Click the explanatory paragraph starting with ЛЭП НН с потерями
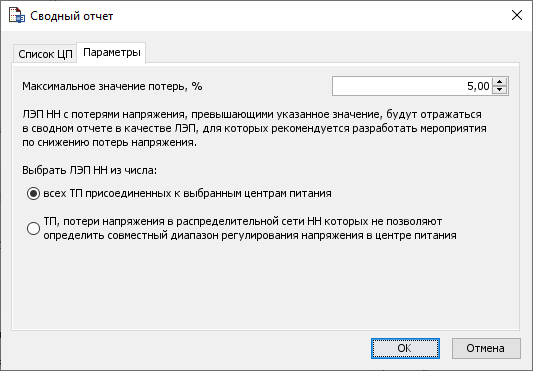 tap(254, 128)
